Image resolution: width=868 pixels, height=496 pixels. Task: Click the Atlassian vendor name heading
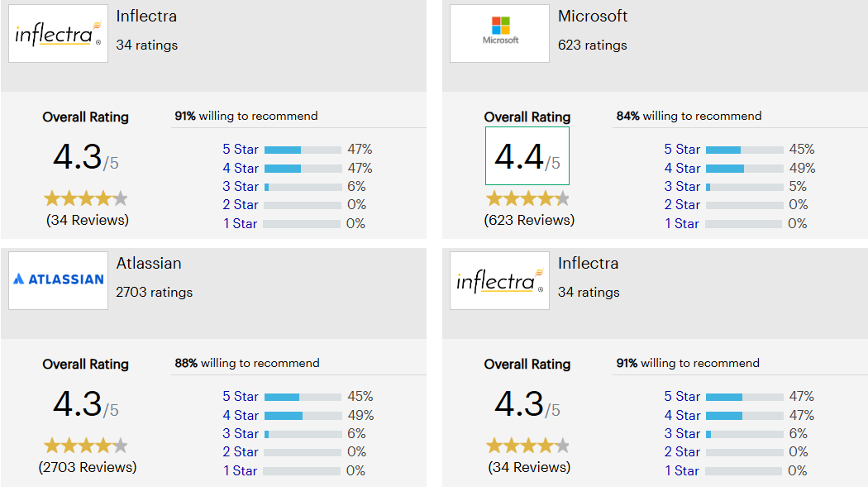point(149,264)
